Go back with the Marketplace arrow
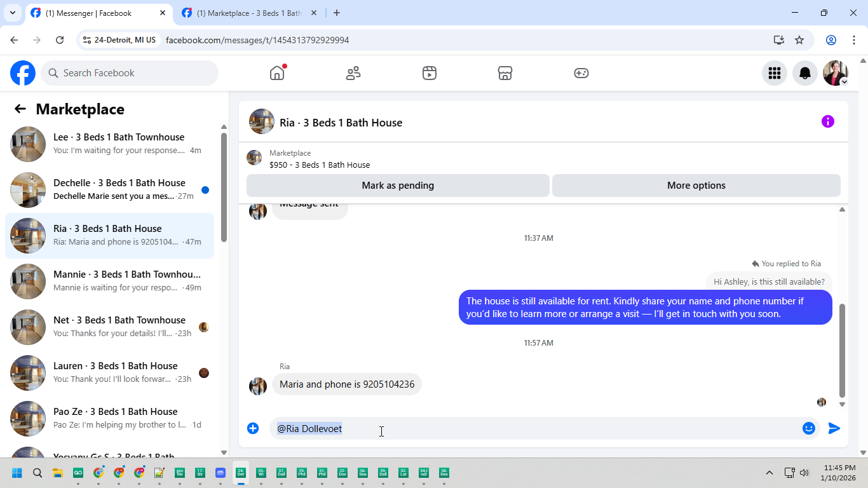 pos(20,109)
